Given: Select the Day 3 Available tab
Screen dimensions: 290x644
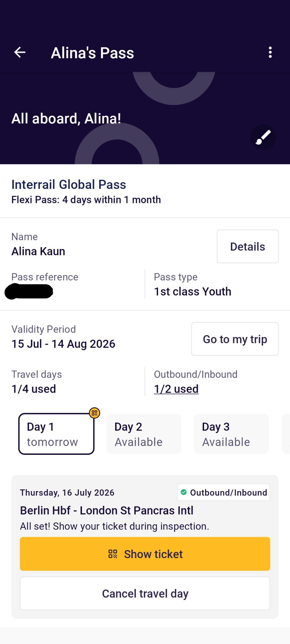Looking at the screenshot, I should [x=232, y=434].
